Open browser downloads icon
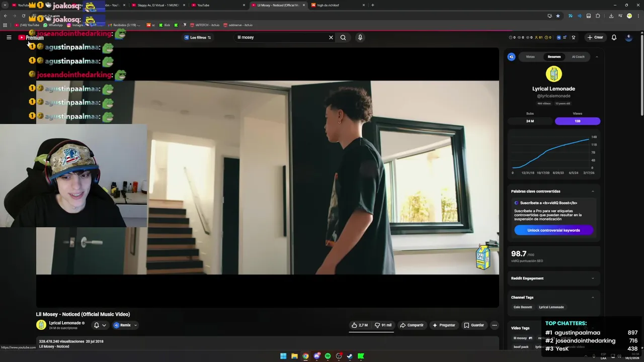Screen dimensions: 644x362 [611, 16]
